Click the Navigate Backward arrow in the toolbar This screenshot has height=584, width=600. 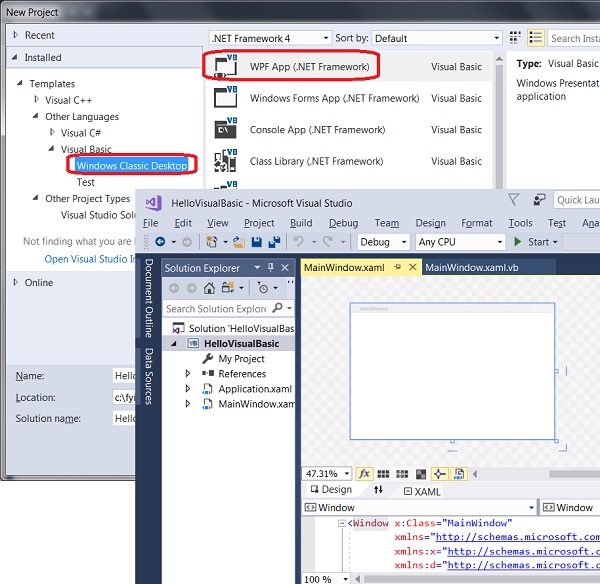click(x=160, y=242)
